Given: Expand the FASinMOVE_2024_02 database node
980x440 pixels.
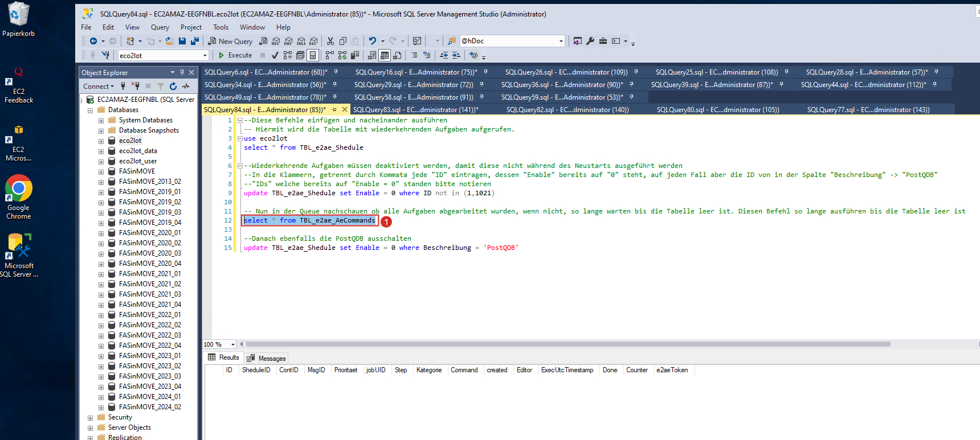Looking at the screenshot, I should click(x=101, y=408).
